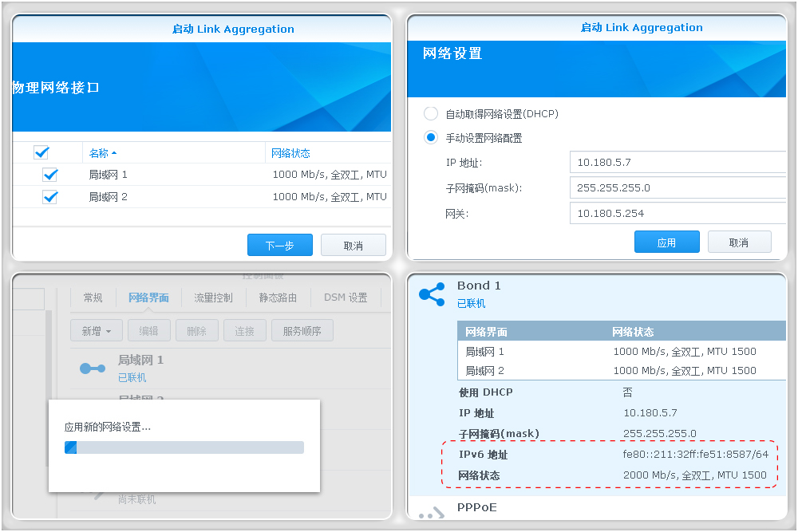Open the 新增 dropdown menu
Image resolution: width=798 pixels, height=532 pixels.
click(96, 329)
